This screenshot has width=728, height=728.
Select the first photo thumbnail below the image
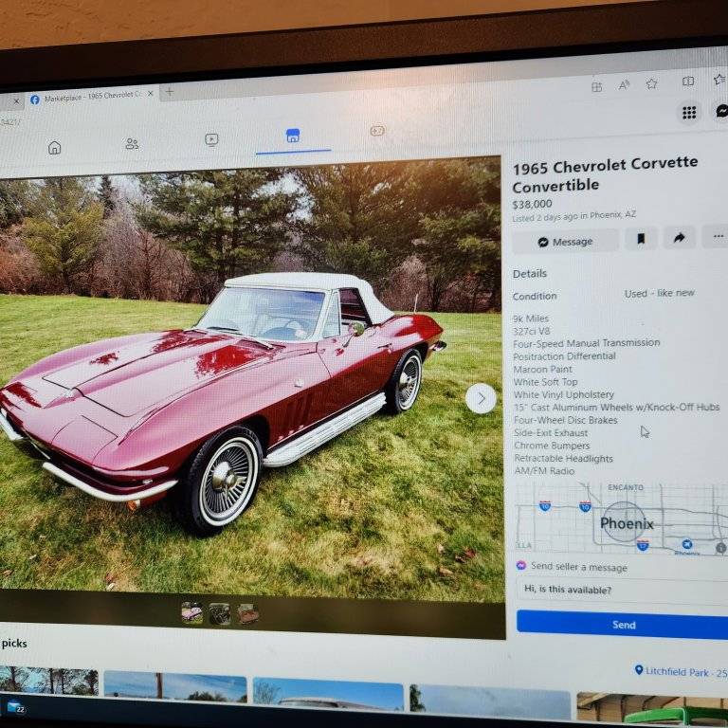191,613
